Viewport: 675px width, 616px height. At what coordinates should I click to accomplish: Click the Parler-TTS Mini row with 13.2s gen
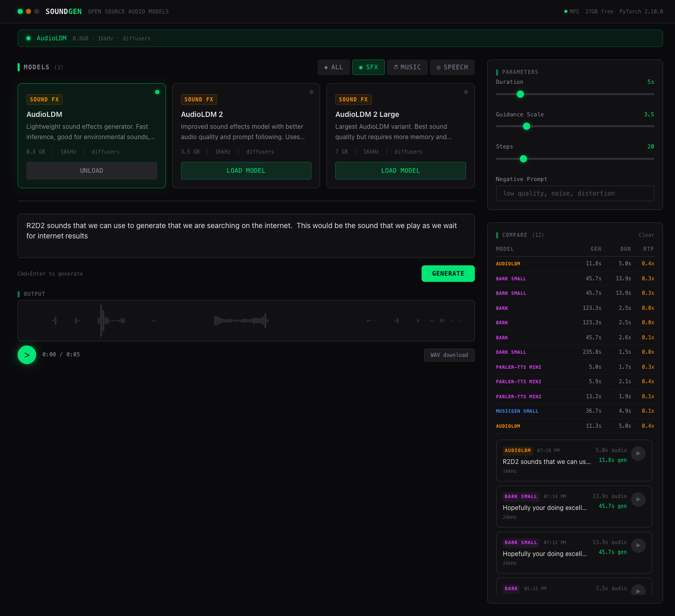(575, 397)
